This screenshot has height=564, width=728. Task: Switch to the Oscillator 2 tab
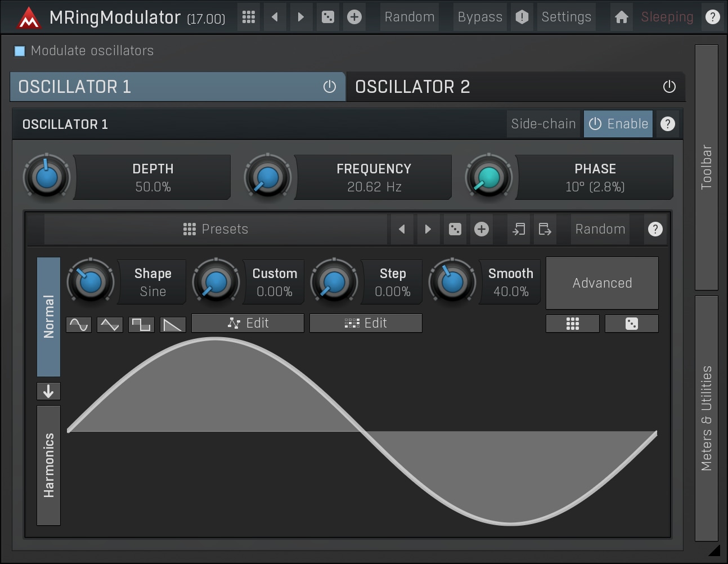pos(506,87)
